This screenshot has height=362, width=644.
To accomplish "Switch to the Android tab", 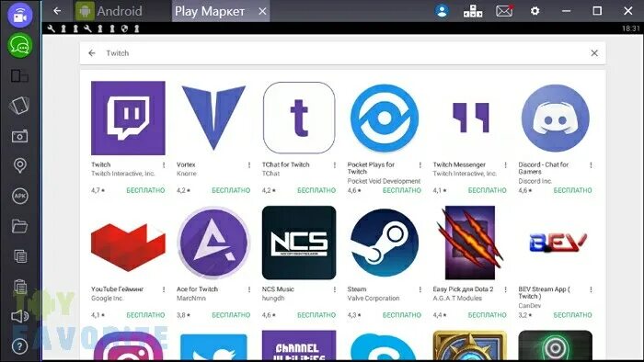I will click(109, 11).
